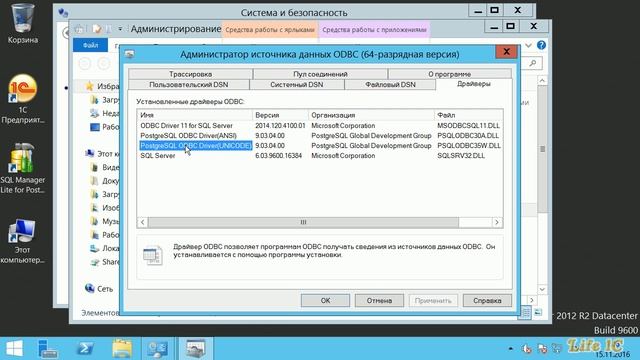Viewport: 640px width, 360px height.
Task: Click scroll down arrow in Explorer window
Action: click(x=542, y=289)
